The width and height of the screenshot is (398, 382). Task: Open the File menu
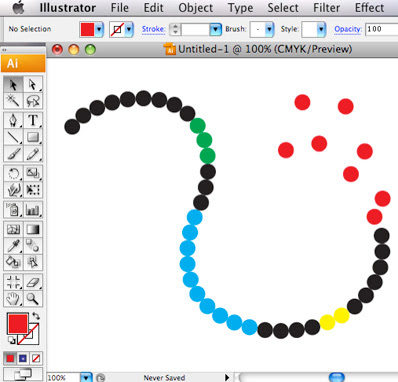pyautogui.click(x=119, y=8)
